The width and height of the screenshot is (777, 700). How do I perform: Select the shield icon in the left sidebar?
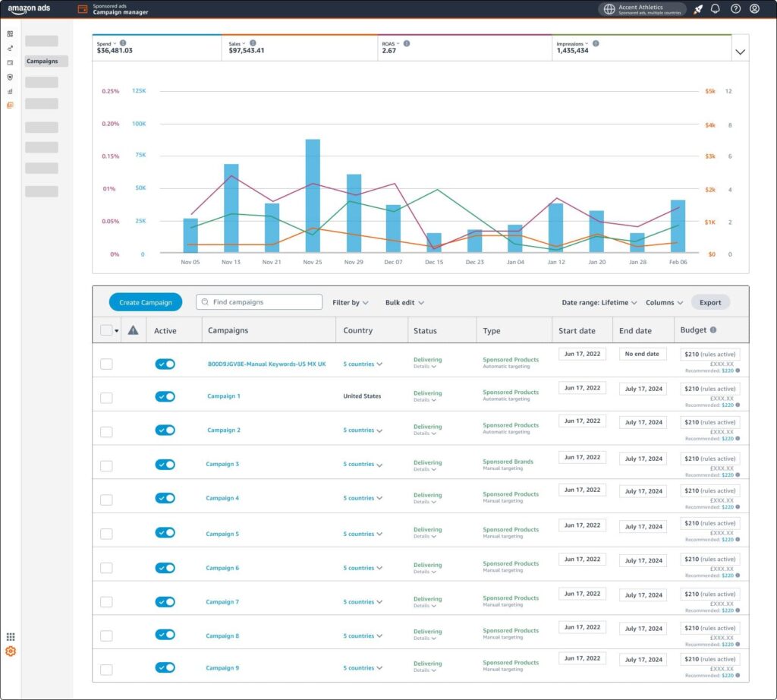point(10,77)
